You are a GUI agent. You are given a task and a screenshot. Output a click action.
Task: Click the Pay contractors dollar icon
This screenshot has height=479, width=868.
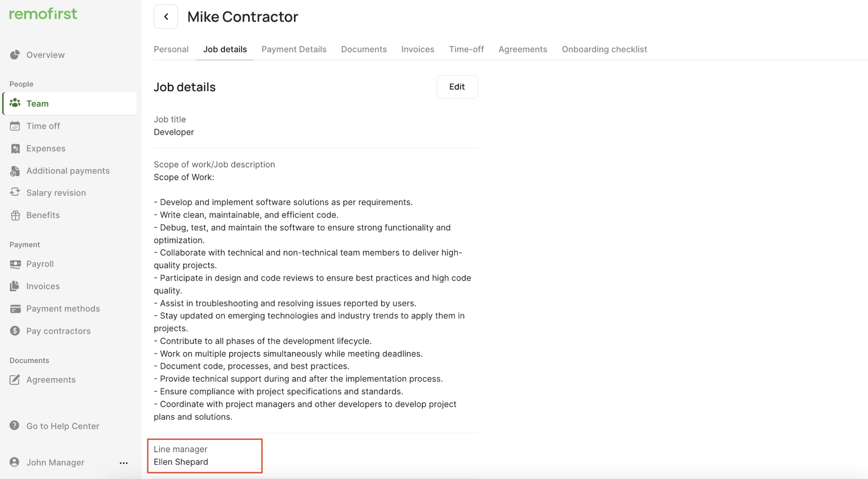pos(15,331)
